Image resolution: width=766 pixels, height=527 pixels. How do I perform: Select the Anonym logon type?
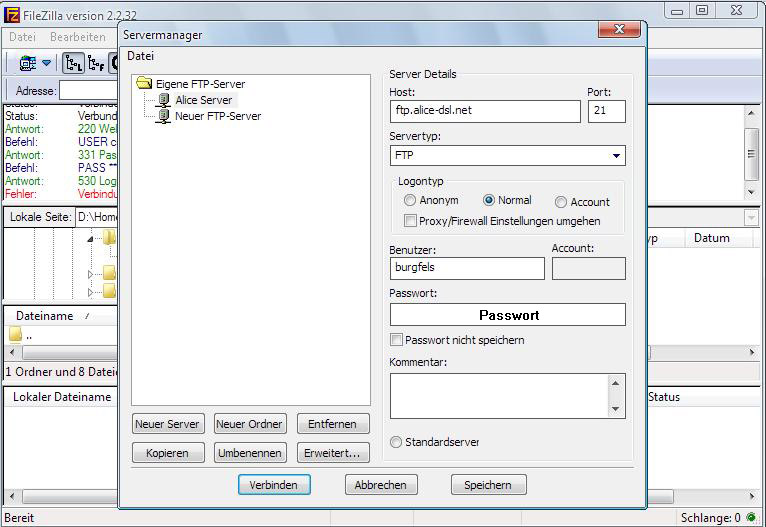click(410, 201)
